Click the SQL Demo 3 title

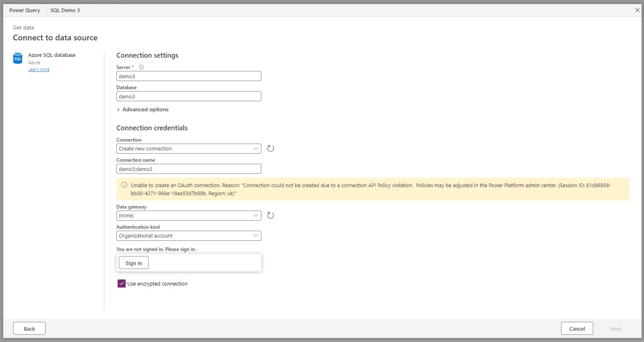(65, 10)
